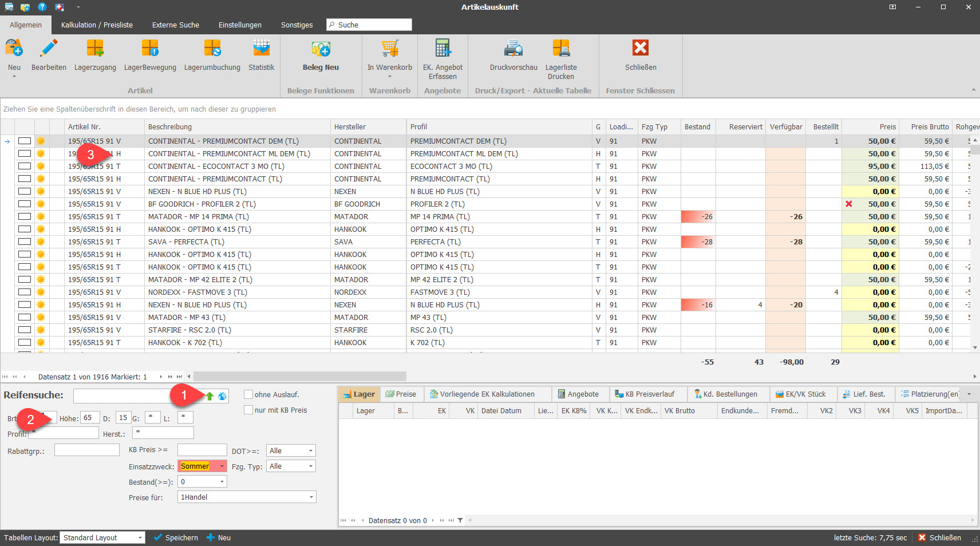Open Einstellungen ribbon tab

[240, 25]
